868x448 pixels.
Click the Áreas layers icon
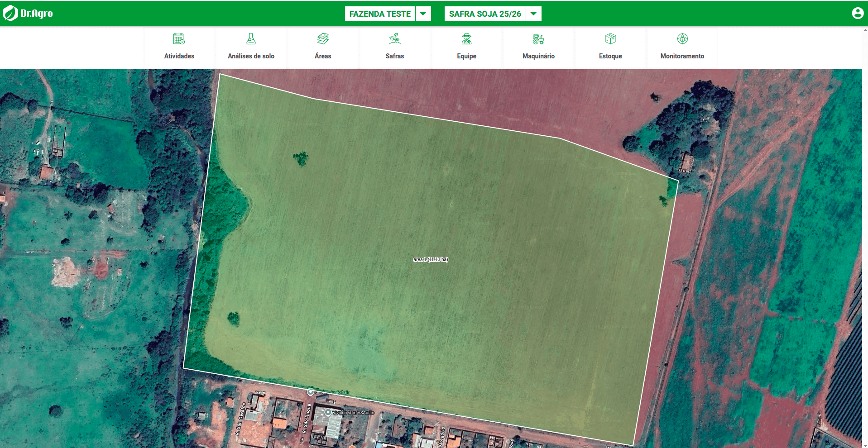click(323, 39)
